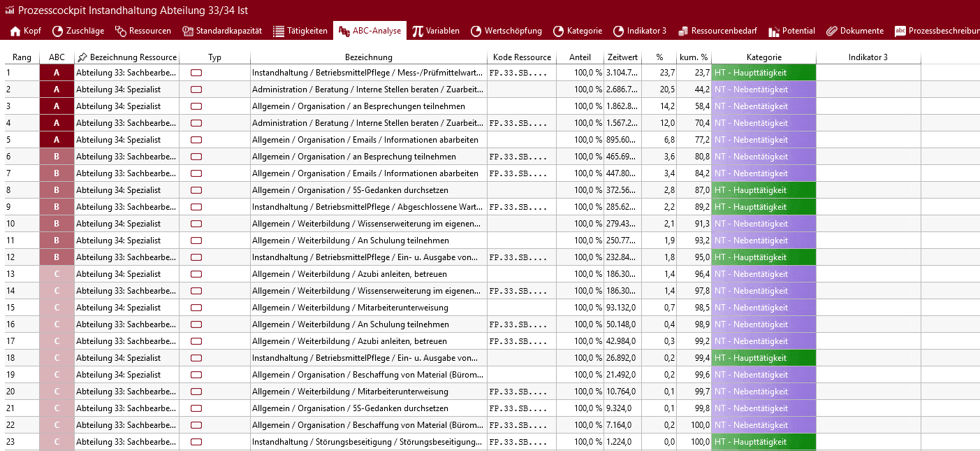Open the Kategorie tab
Image resolution: width=980 pixels, height=451 pixels.
point(577,31)
